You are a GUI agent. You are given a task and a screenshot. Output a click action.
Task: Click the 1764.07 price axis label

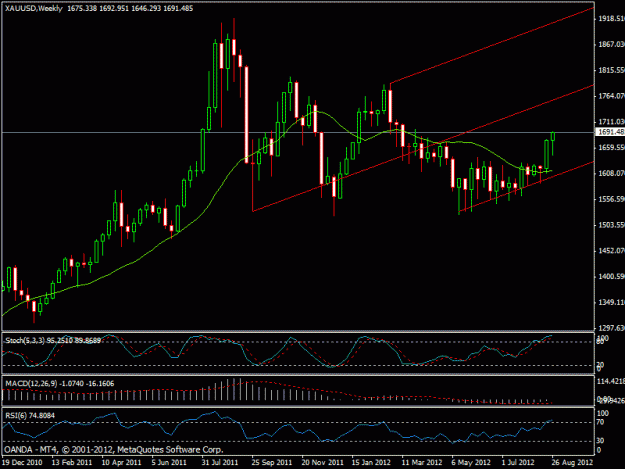tap(611, 96)
